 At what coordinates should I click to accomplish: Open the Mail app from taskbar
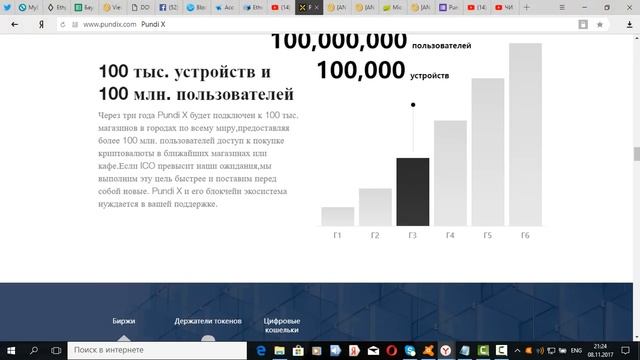click(x=373, y=350)
